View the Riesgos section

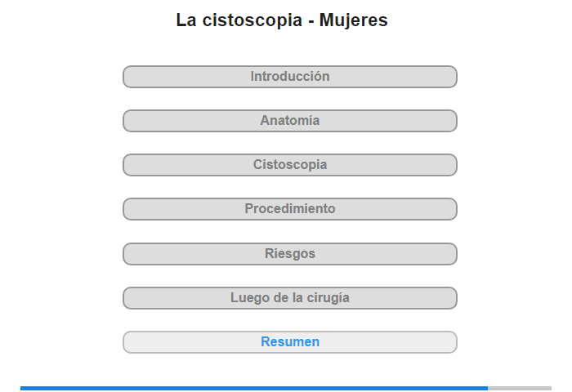pos(289,254)
